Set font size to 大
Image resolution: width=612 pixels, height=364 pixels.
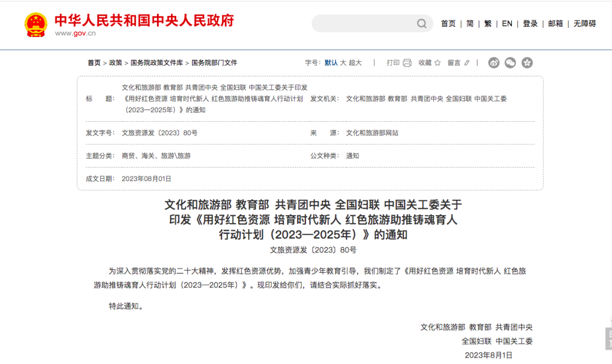click(x=343, y=63)
